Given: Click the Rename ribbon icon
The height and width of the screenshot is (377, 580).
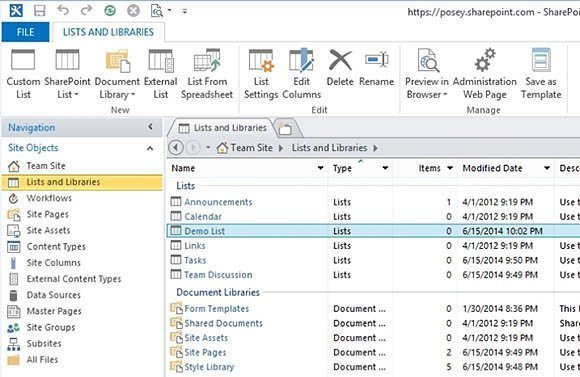Looking at the screenshot, I should coord(377,60).
